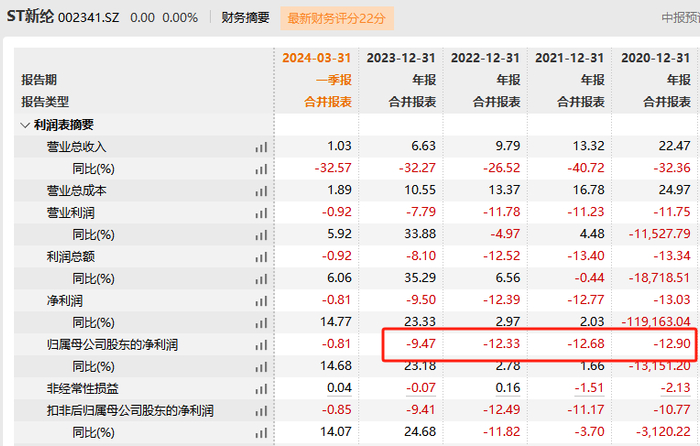Collapse the 利润表摘要 section
Screen dimensions: 700x446
click(25, 125)
